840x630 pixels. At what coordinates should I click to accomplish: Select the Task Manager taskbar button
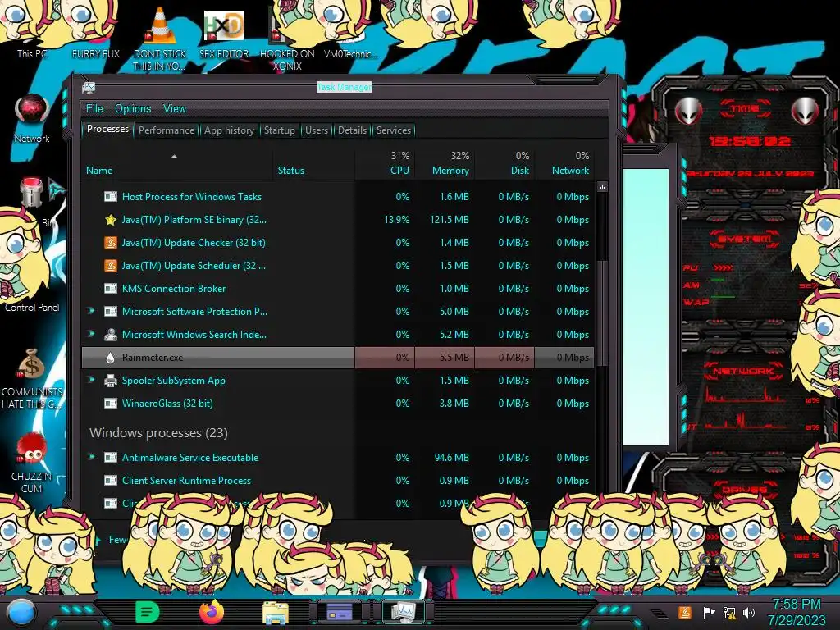[x=403, y=612]
